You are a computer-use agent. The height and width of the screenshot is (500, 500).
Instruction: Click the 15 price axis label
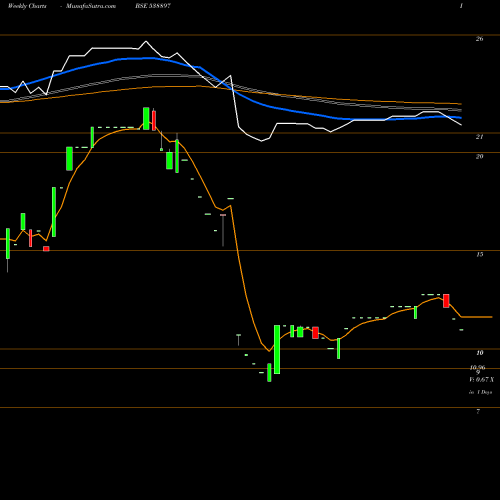479,254
